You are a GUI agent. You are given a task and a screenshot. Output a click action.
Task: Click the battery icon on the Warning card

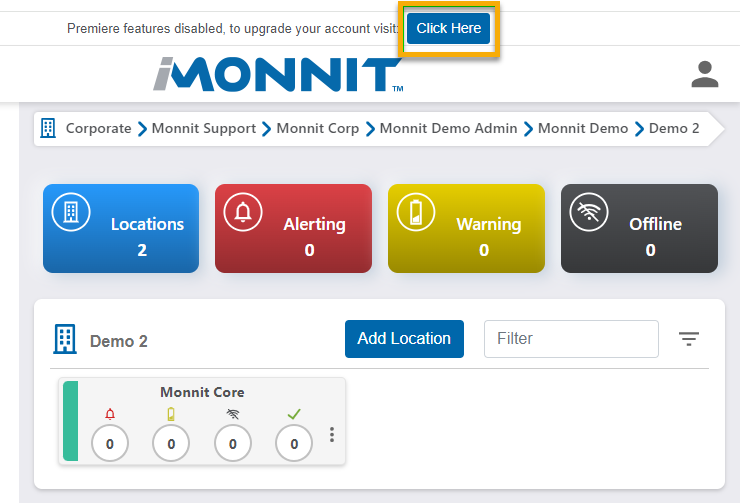point(416,212)
